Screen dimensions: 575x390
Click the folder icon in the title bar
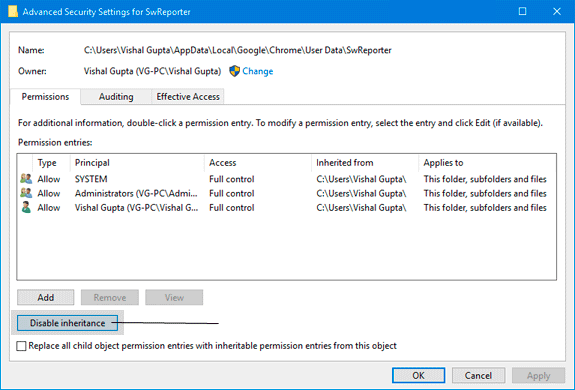click(x=13, y=11)
